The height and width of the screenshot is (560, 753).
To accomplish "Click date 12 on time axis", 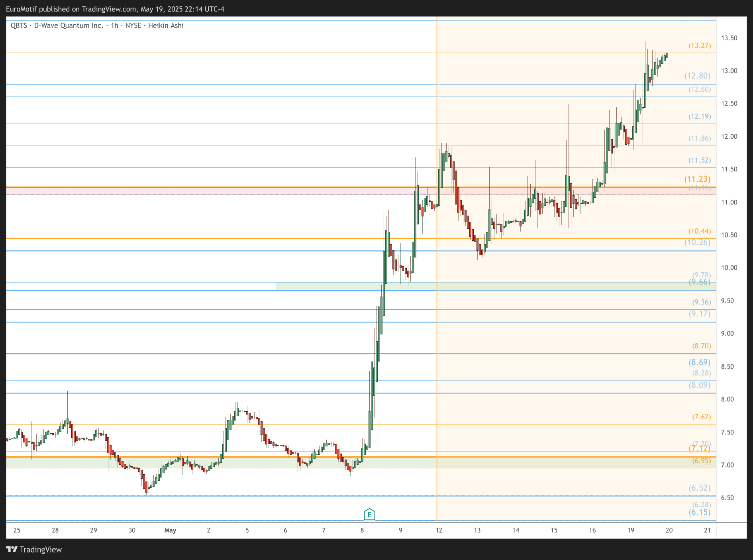I will [439, 531].
